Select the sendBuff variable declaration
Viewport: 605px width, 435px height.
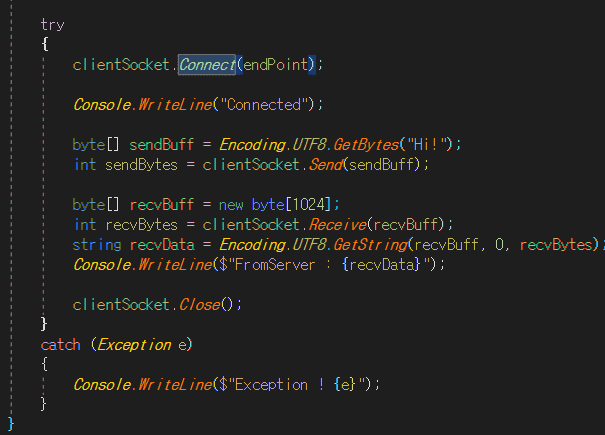tap(161, 145)
